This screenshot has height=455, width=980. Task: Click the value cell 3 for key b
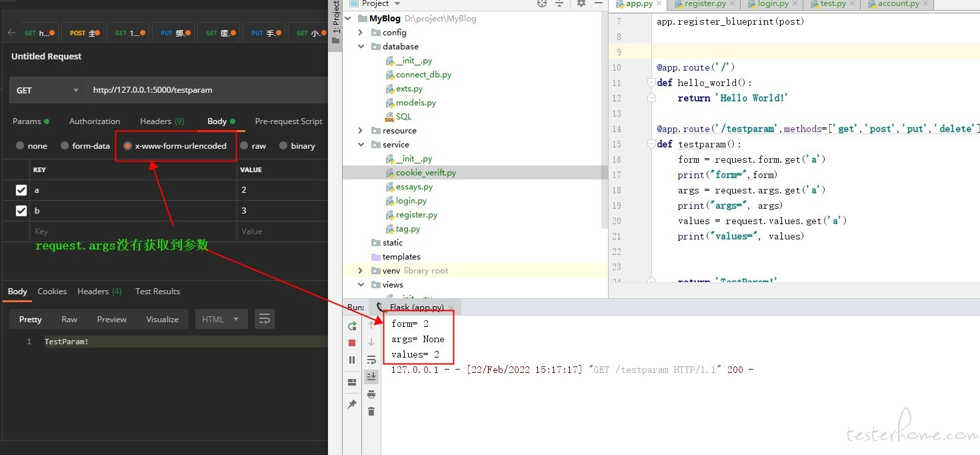pos(283,211)
